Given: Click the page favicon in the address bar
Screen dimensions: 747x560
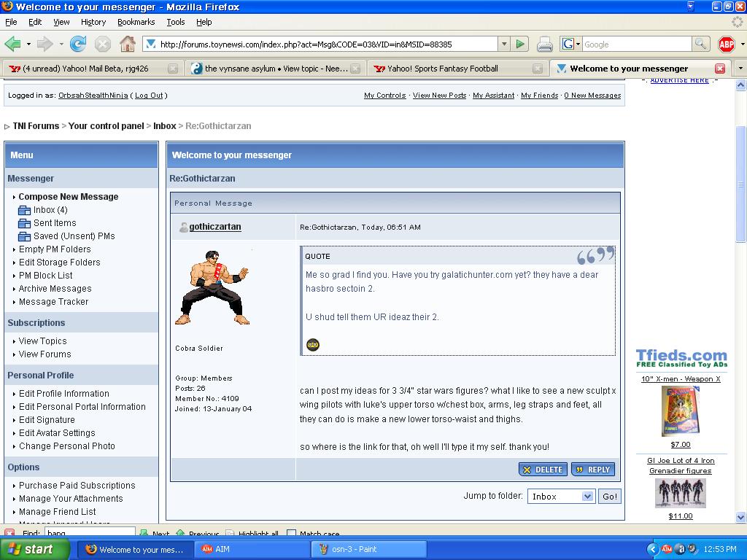Looking at the screenshot, I should pos(151,44).
